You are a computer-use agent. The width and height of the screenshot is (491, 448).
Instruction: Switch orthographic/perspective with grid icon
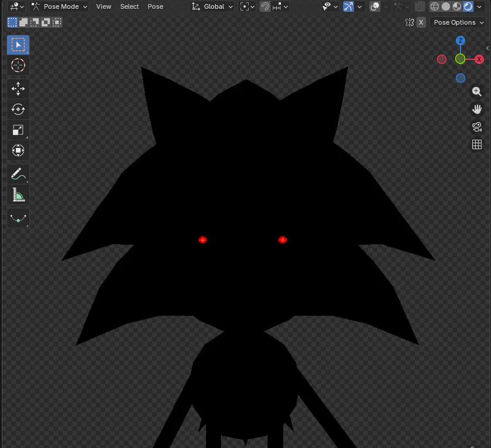(476, 144)
